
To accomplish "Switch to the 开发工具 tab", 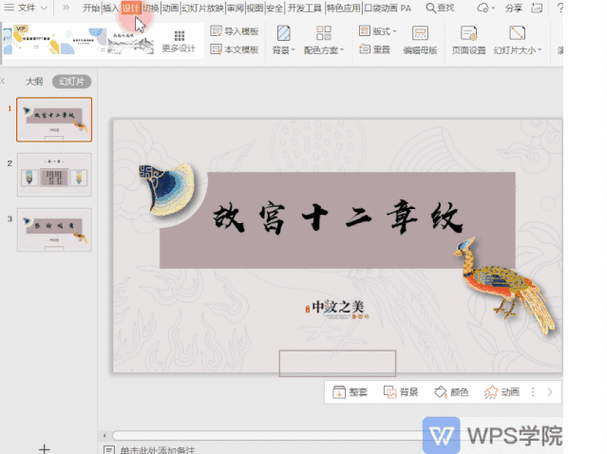I will pos(305,8).
